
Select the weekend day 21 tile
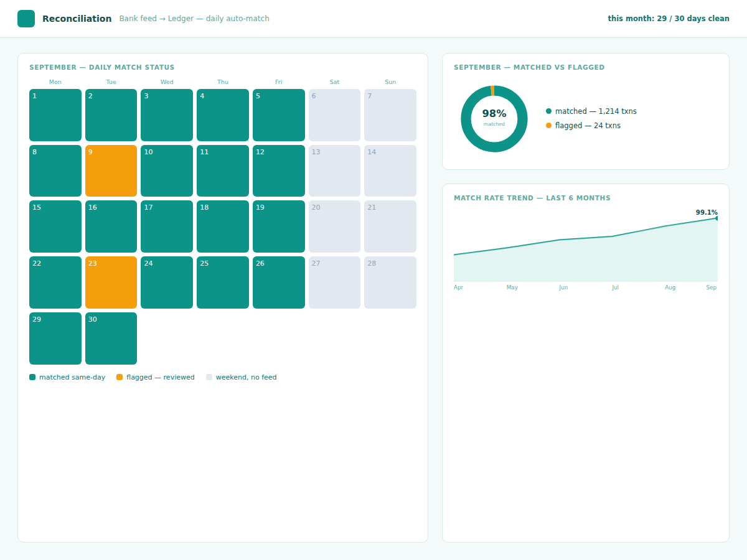coord(390,226)
